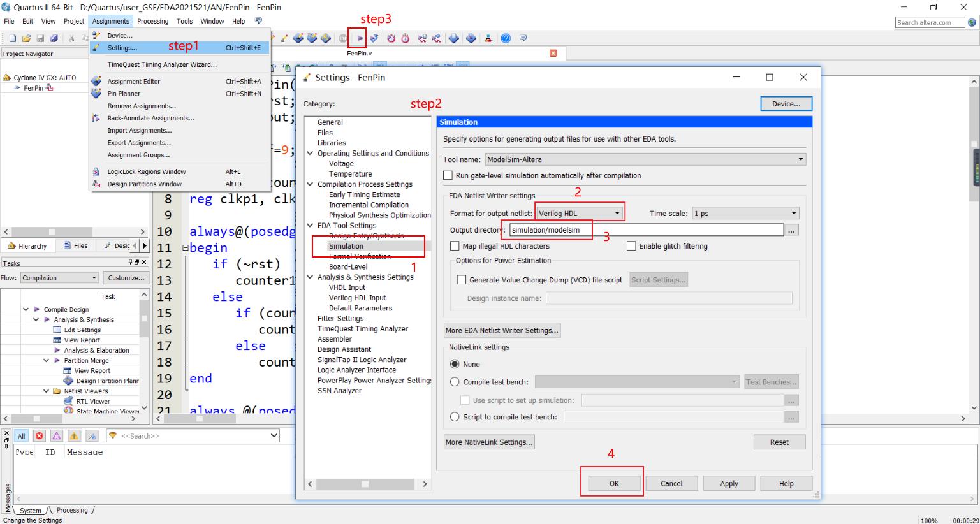The height and width of the screenshot is (524, 980).
Task: Click the Output directory text field
Action: (x=646, y=230)
